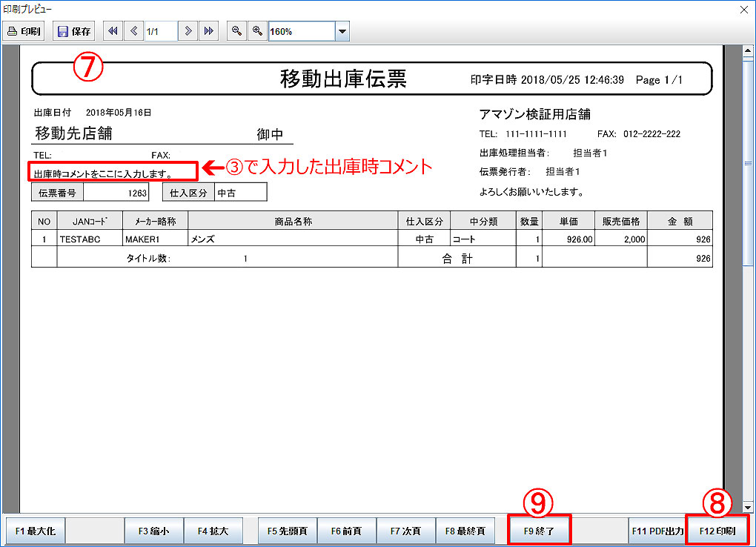Image resolution: width=756 pixels, height=547 pixels.
Task: Click the zoom in magnifier icon
Action: [x=256, y=31]
